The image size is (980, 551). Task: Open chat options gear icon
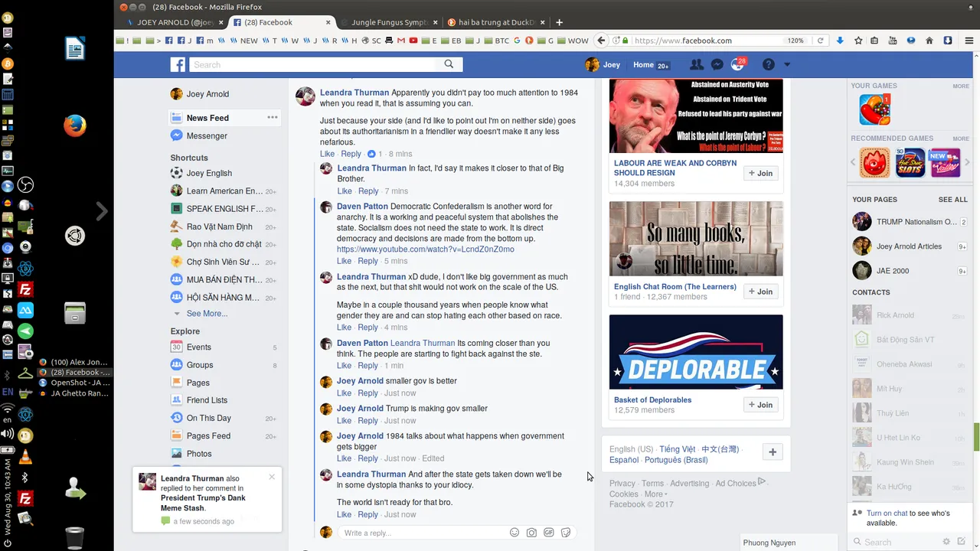[946, 542]
